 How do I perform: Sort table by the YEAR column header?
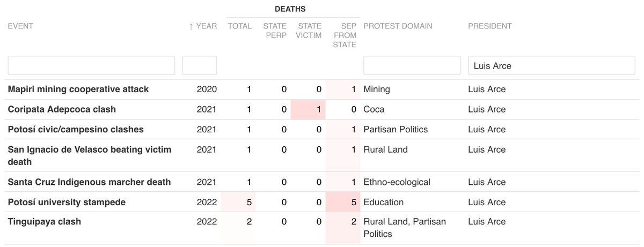pyautogui.click(x=203, y=26)
